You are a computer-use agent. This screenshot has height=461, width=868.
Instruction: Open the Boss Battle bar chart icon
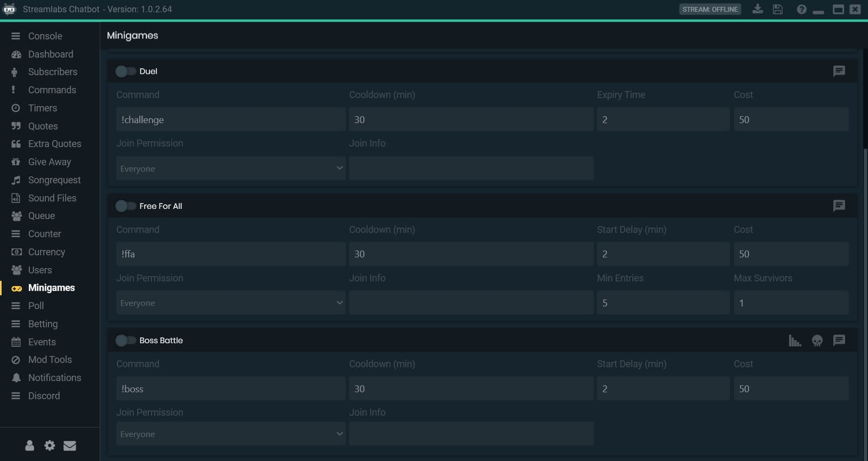(x=795, y=341)
